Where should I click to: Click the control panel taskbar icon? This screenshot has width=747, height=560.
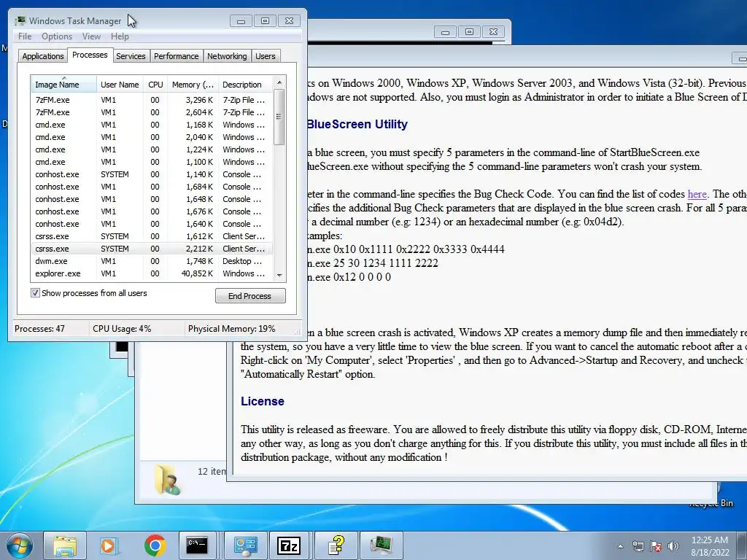(246, 545)
